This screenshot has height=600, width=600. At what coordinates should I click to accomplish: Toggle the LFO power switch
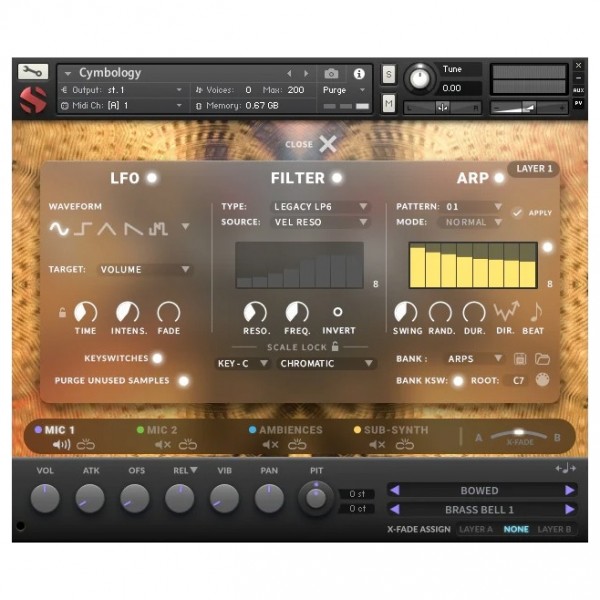coord(152,178)
